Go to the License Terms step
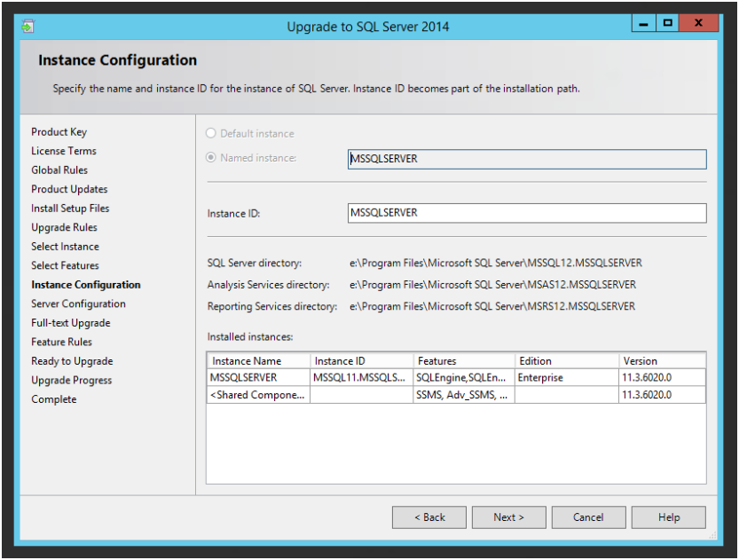739x560 pixels. (x=64, y=151)
